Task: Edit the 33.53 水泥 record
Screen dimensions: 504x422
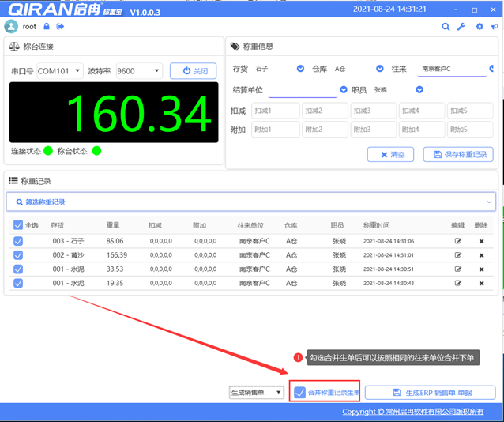Action: [457, 269]
